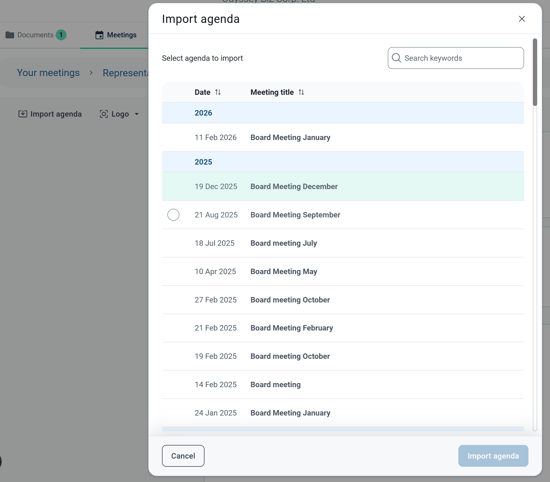Click the 19 Dec 2025 date cell
Image resolution: width=550 pixels, height=482 pixels.
[216, 187]
